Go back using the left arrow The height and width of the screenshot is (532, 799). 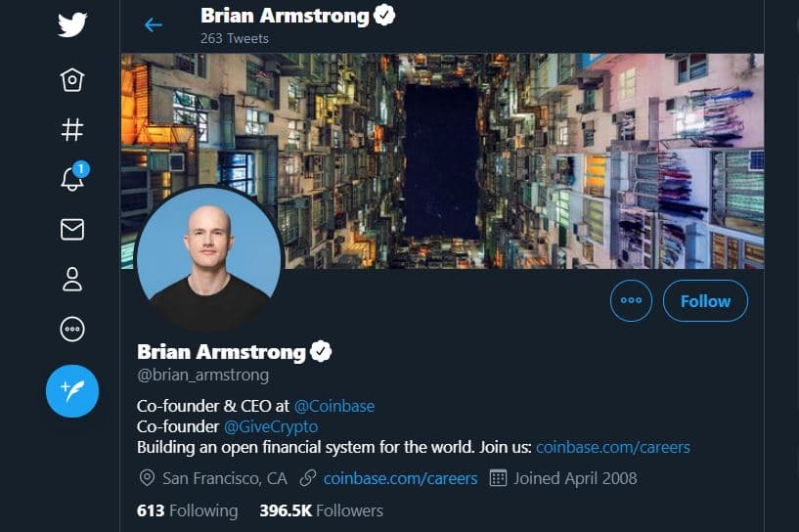pyautogui.click(x=153, y=25)
